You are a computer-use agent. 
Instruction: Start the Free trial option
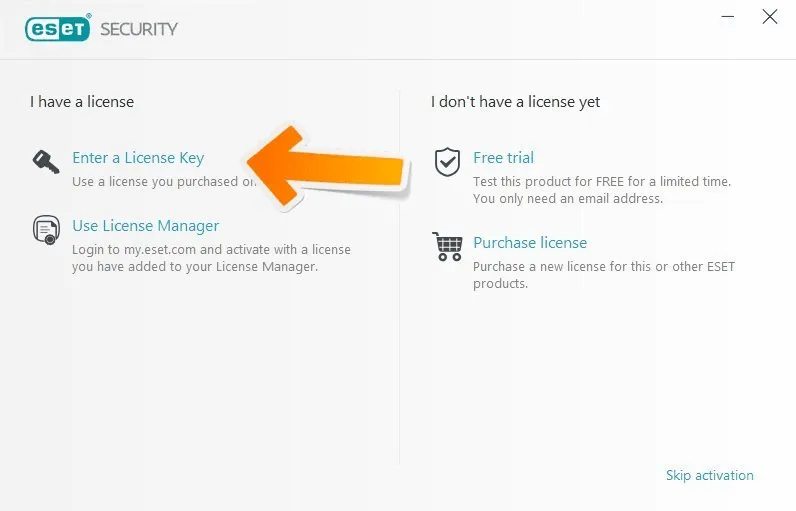coord(503,158)
